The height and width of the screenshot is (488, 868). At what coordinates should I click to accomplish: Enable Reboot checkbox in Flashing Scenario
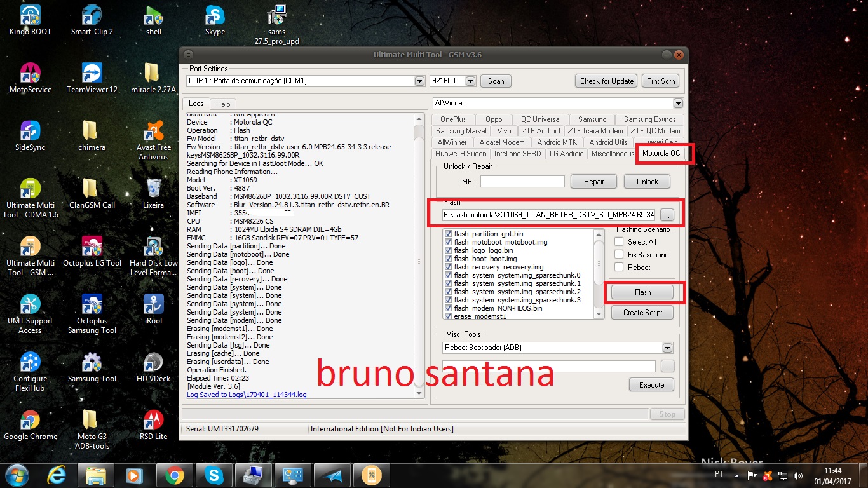tap(619, 268)
